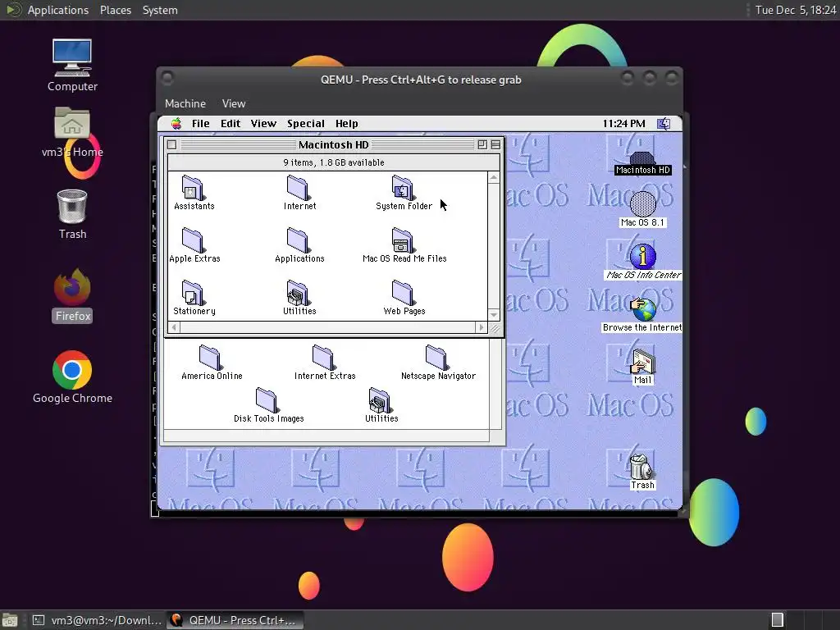Collapse the Macintosh HD window with windowshade box
The height and width of the screenshot is (630, 840).
[x=495, y=144]
